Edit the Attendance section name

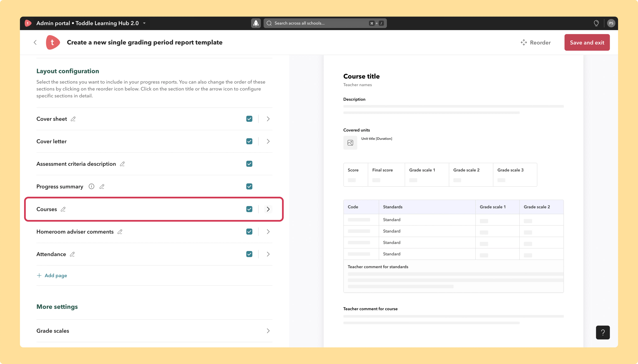pos(72,254)
